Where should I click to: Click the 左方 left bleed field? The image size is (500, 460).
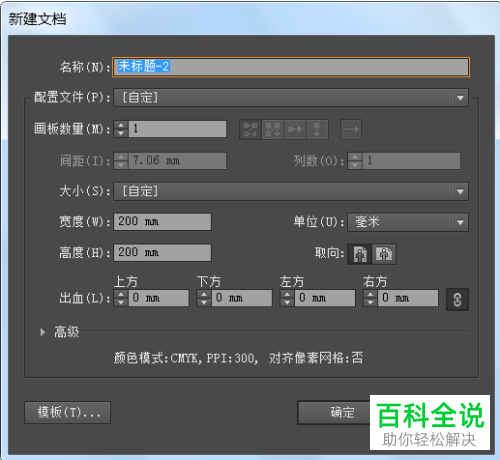pos(325,298)
